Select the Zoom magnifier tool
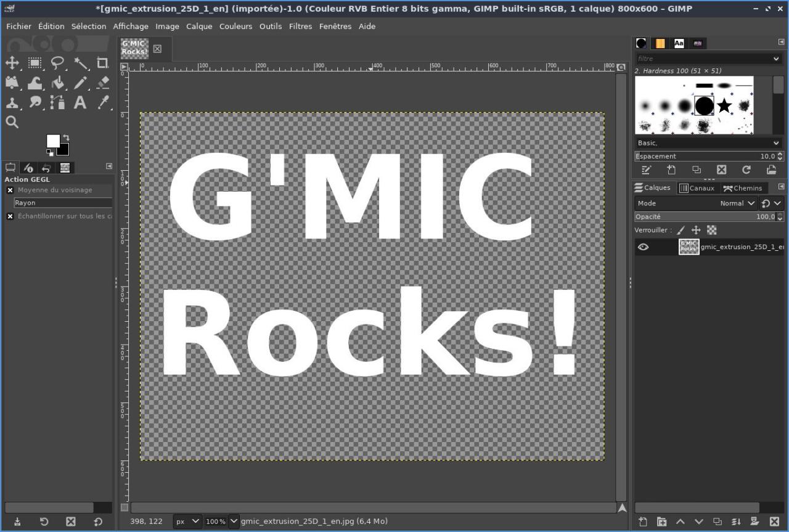The height and width of the screenshot is (532, 789). coord(12,122)
